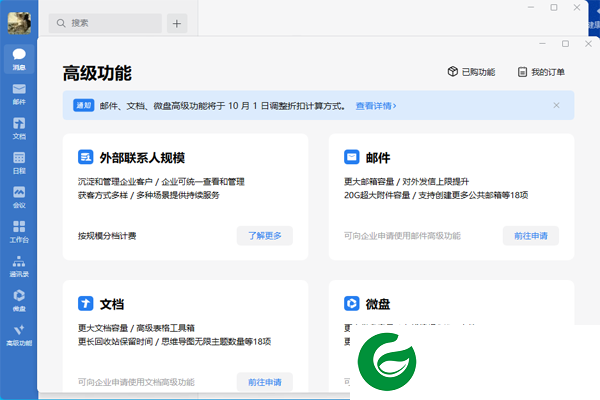
Task: Click the 可向企业申请使用邮件高级功能 text
Action: (402, 236)
